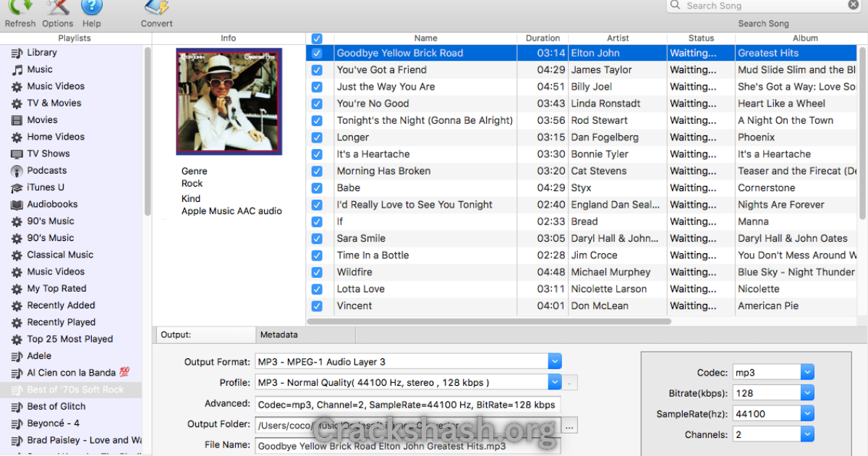
Task: Open Help with the question mark icon
Action: tap(91, 7)
